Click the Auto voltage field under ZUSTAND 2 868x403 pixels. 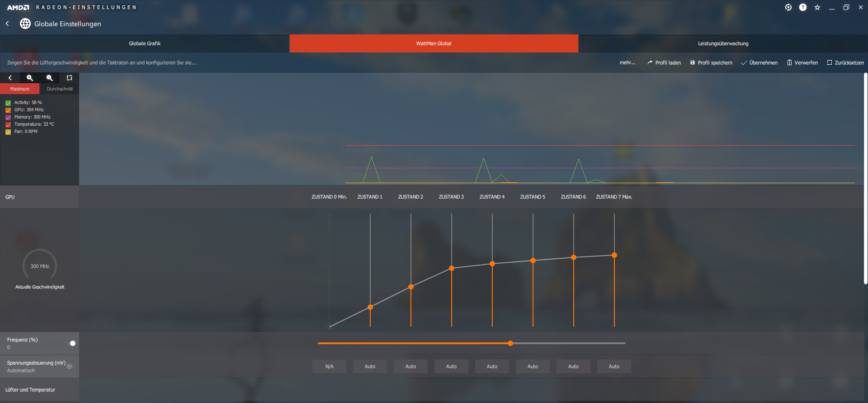[410, 366]
